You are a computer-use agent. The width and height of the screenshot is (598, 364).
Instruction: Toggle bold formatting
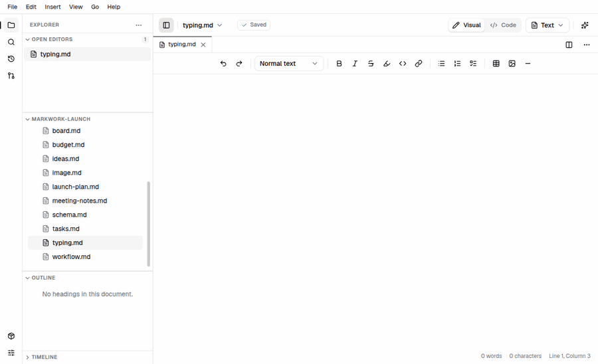(339, 64)
